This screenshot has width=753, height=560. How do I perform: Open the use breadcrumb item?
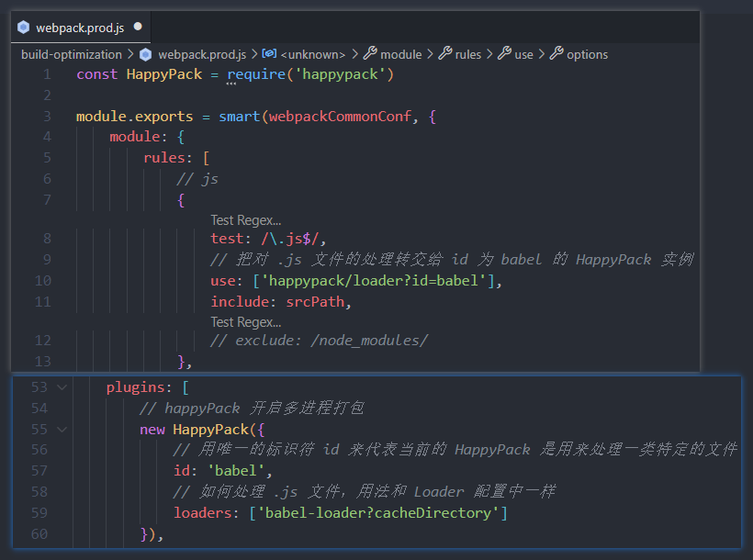523,54
